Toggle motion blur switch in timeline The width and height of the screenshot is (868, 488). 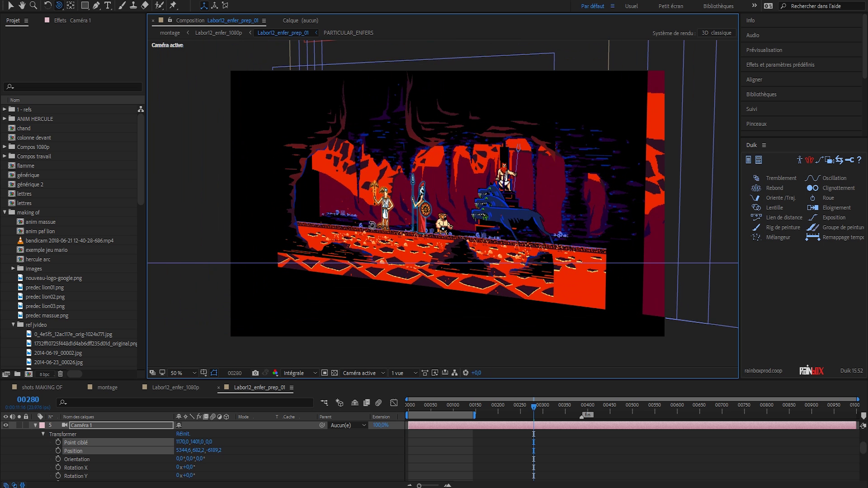coord(378,403)
